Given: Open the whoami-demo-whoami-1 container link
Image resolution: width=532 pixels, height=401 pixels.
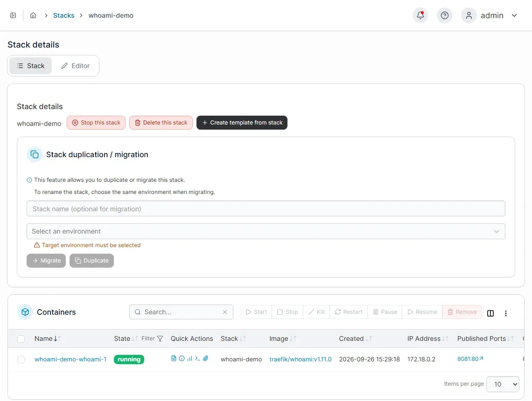Looking at the screenshot, I should pyautogui.click(x=70, y=360).
